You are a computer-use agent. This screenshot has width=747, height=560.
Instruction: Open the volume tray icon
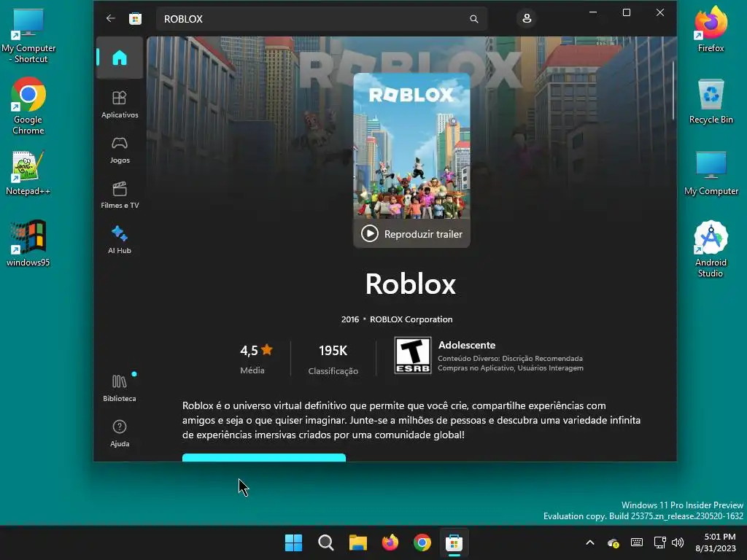pyautogui.click(x=678, y=542)
